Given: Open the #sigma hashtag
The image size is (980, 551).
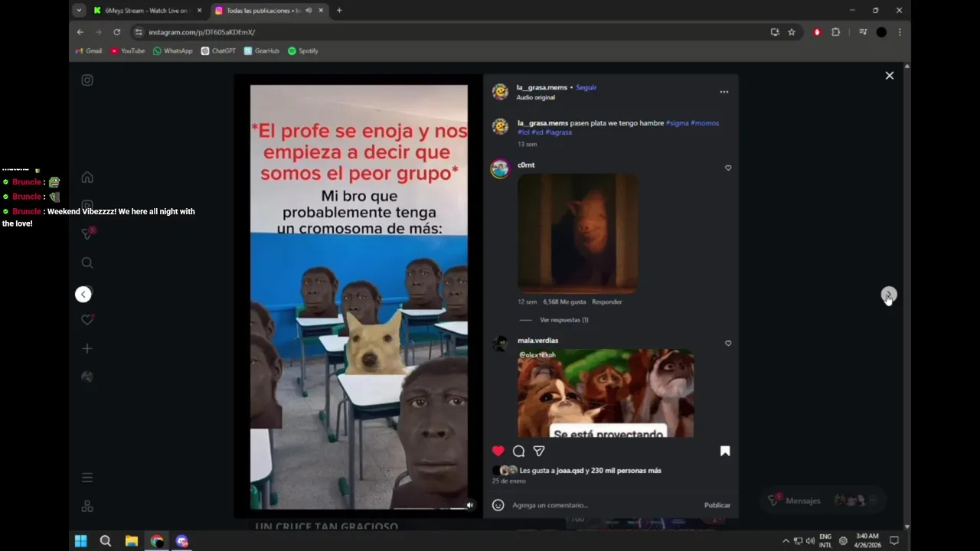Looking at the screenshot, I should [678, 122].
